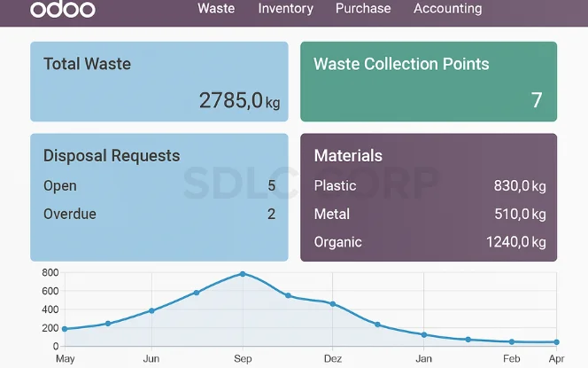Click the May axis label

65,359
